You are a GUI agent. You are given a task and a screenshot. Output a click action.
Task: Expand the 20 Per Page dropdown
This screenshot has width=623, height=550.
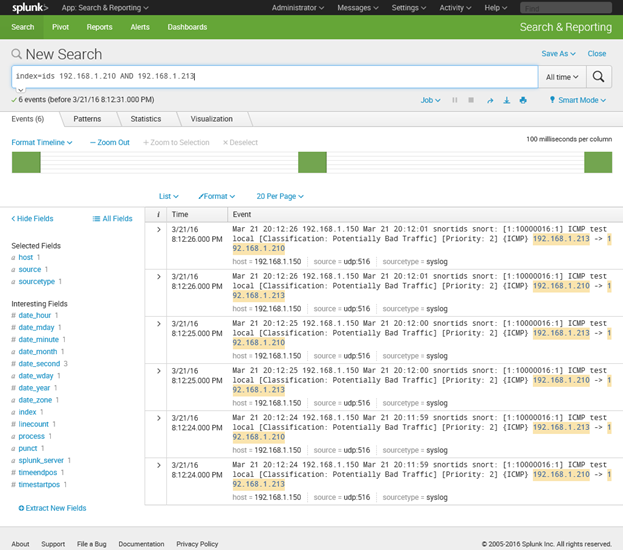tap(280, 197)
